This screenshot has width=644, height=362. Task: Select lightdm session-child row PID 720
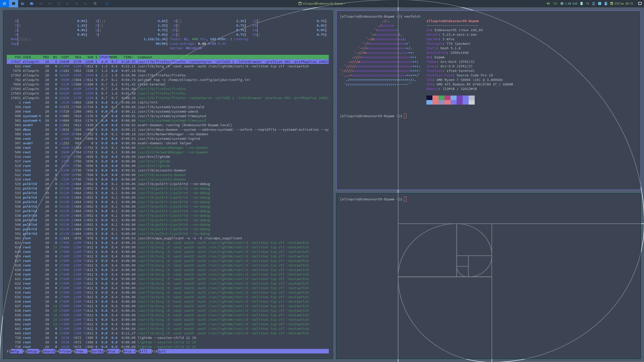[x=168, y=338]
